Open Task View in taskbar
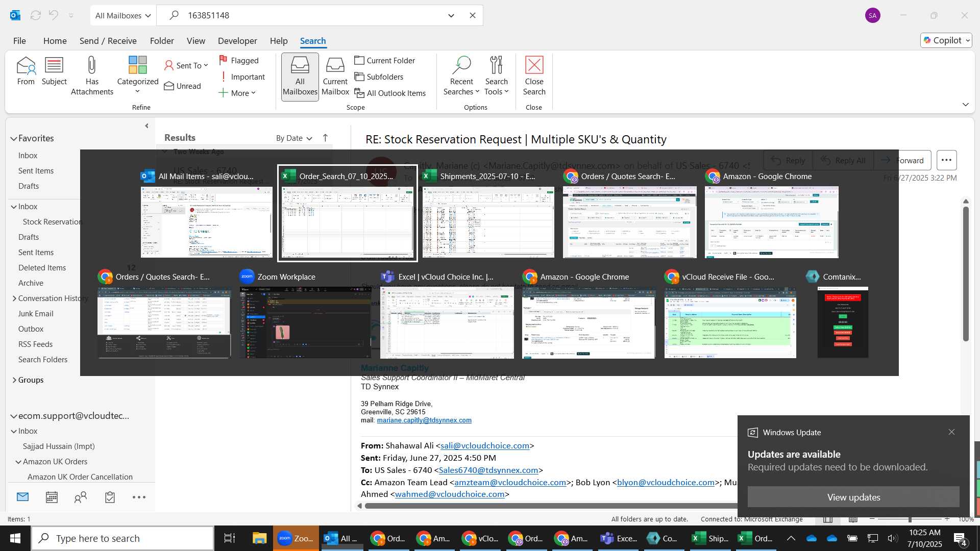Viewport: 980px width, 551px height. [x=230, y=538]
